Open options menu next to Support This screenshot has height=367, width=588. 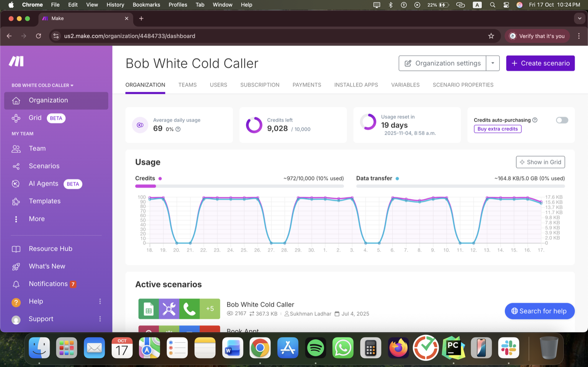[100, 319]
